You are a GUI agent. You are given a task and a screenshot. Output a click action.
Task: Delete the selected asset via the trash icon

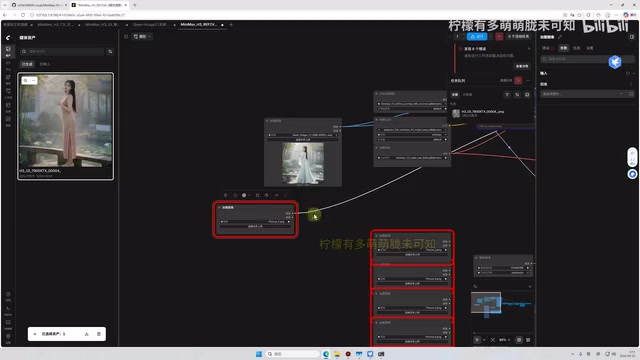pyautogui.click(x=98, y=334)
